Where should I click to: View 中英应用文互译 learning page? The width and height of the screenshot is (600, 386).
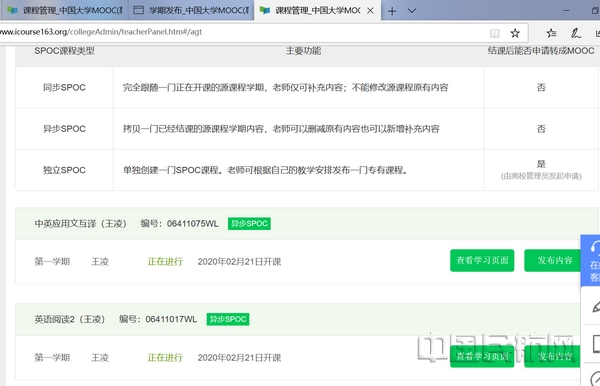pyautogui.click(x=482, y=261)
